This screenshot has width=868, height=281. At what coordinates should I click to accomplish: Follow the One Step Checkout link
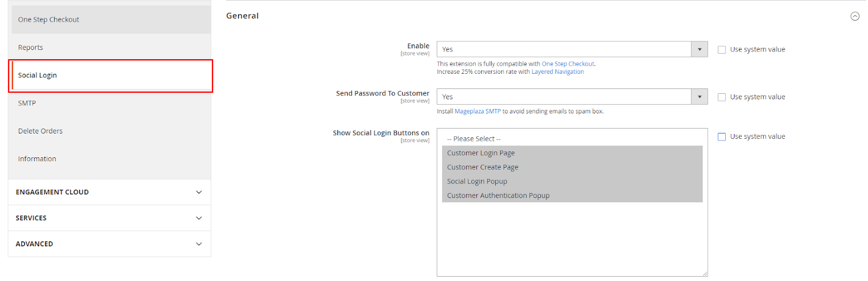567,64
